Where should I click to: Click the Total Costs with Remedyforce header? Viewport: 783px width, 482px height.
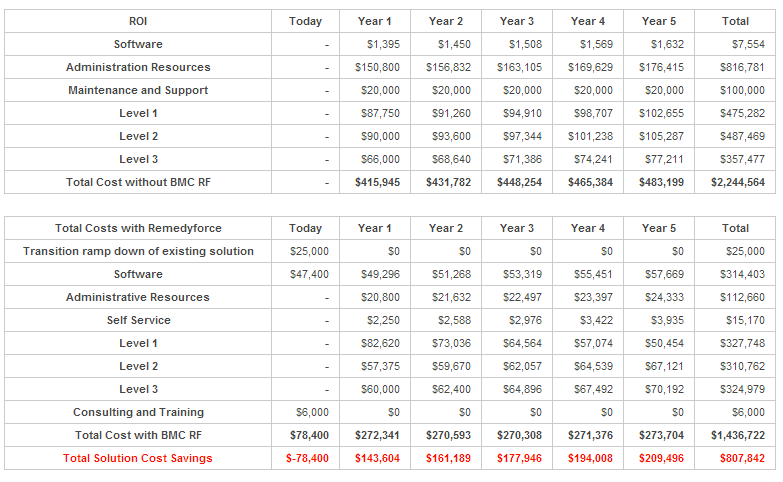pos(138,228)
